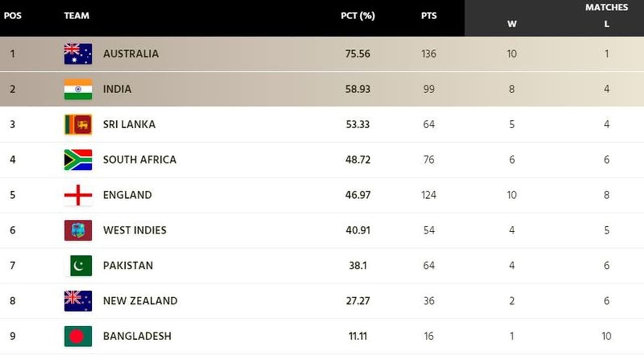Select the Bangladesh flag icon
Image resolution: width=644 pixels, height=357 pixels.
78,336
